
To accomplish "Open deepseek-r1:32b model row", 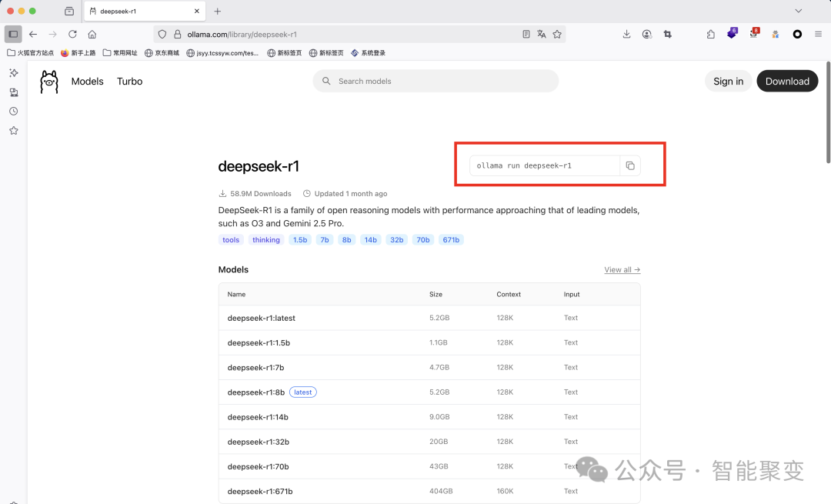I will click(x=429, y=442).
